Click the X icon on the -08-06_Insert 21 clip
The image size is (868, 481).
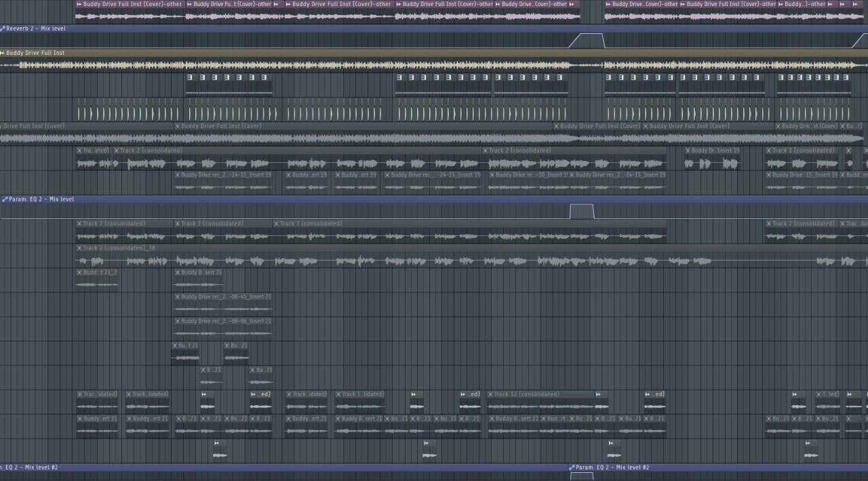pyautogui.click(x=178, y=322)
